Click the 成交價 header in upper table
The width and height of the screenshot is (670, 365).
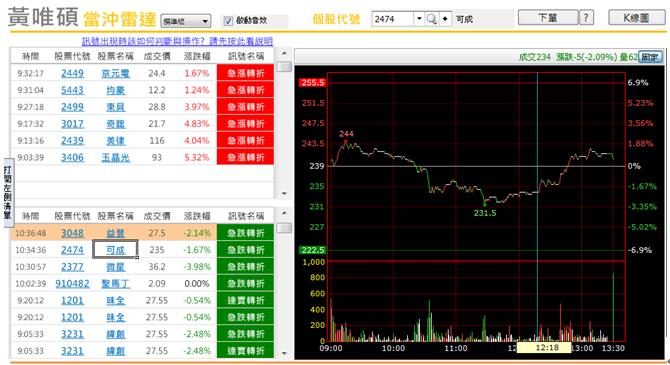(157, 56)
